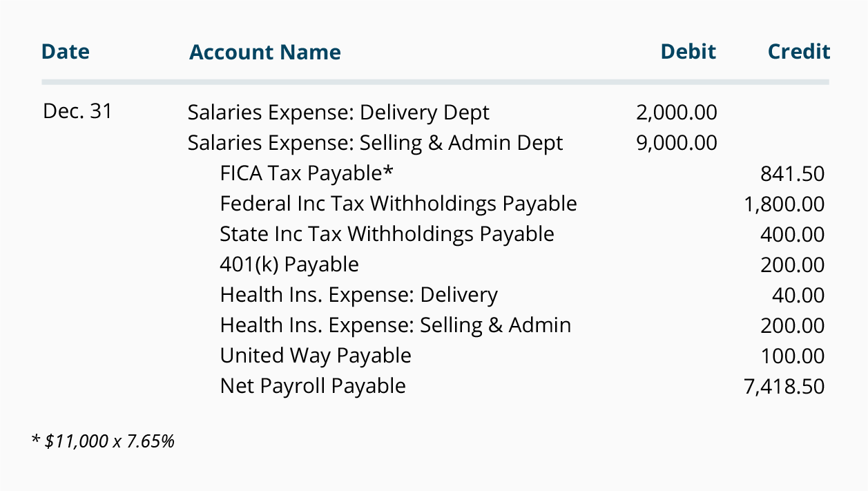The image size is (868, 491).
Task: Click the Account Name column header
Action: (264, 52)
